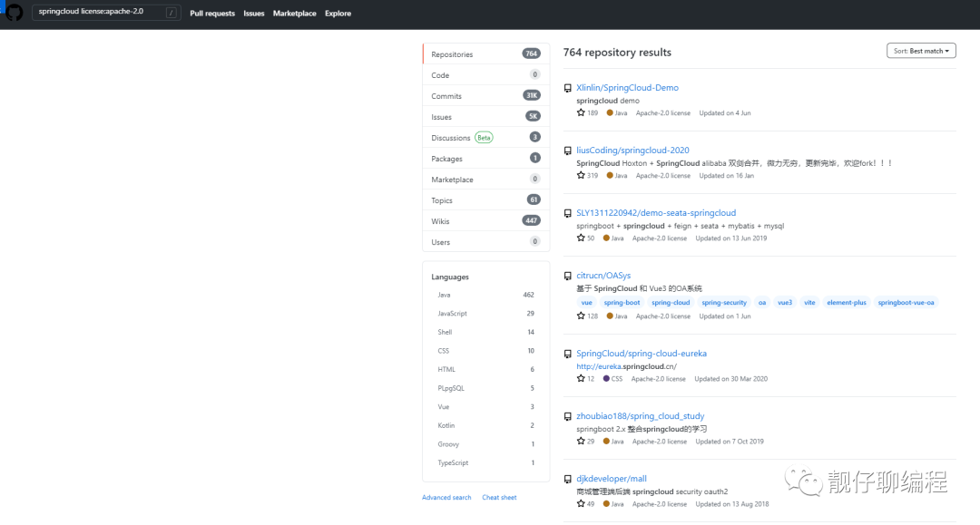Click the vue topic tag
The height and width of the screenshot is (525, 980).
pyautogui.click(x=586, y=302)
